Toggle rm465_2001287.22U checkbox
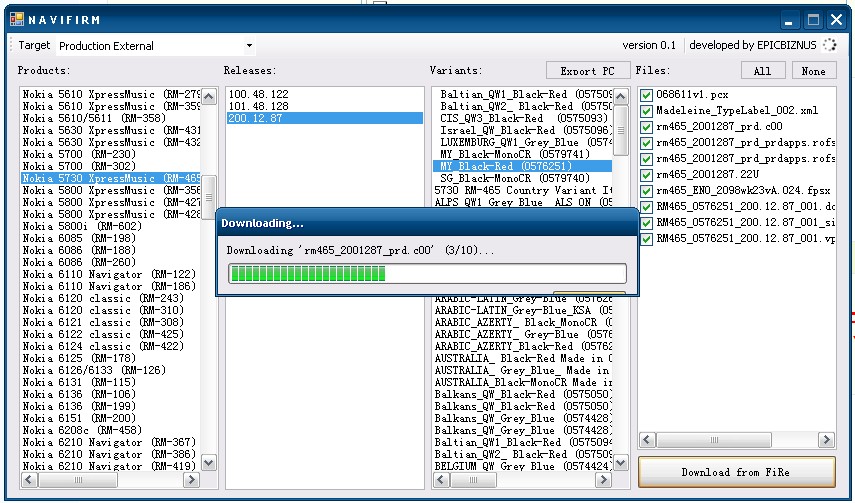This screenshot has height=503, width=855. click(647, 175)
